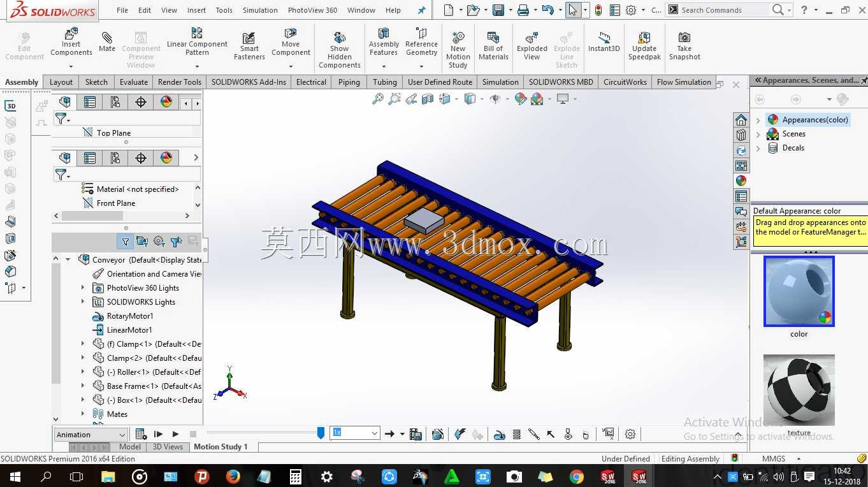Screen dimensions: 868x487
Task: Add Gravity in motion study
Action: (x=586, y=434)
